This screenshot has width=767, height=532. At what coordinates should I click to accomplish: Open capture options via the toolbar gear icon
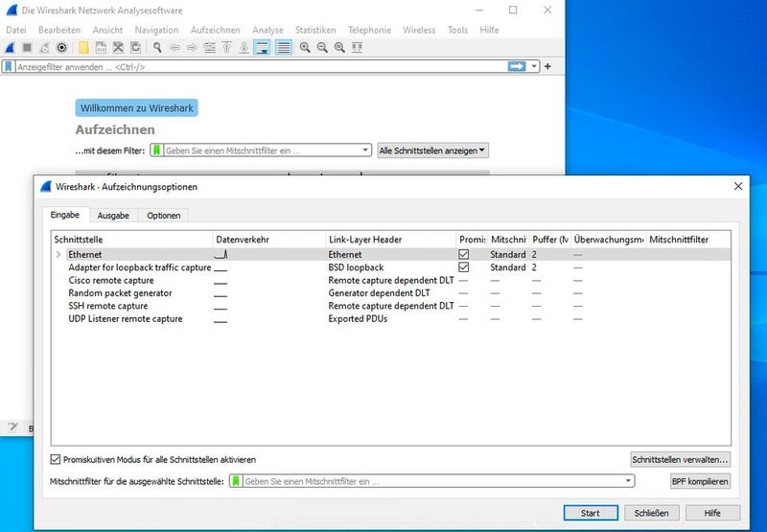(x=61, y=47)
